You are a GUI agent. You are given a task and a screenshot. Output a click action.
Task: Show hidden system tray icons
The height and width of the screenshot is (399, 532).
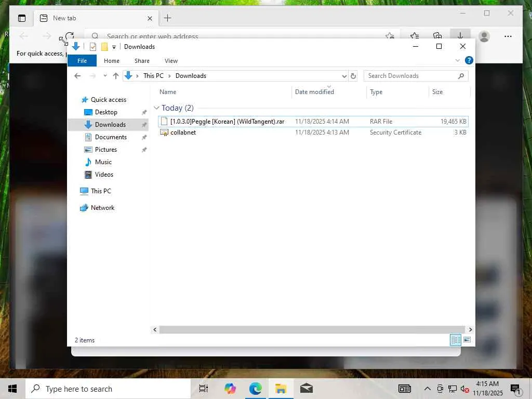(428, 389)
